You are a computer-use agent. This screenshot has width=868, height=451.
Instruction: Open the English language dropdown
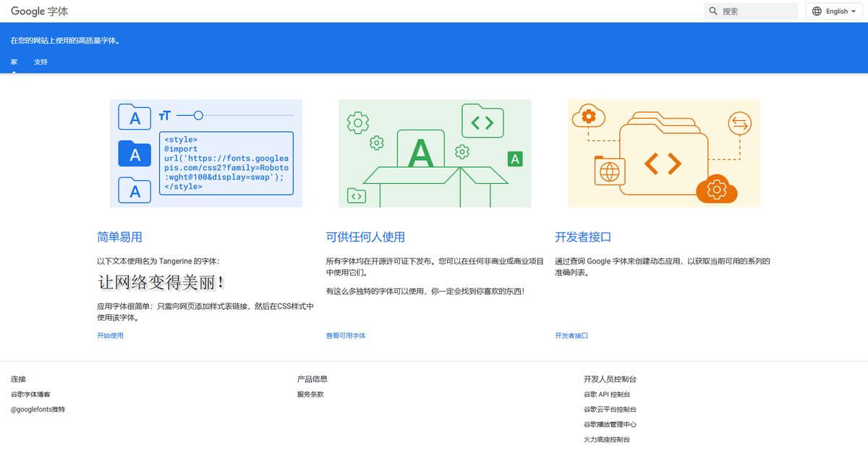(835, 11)
